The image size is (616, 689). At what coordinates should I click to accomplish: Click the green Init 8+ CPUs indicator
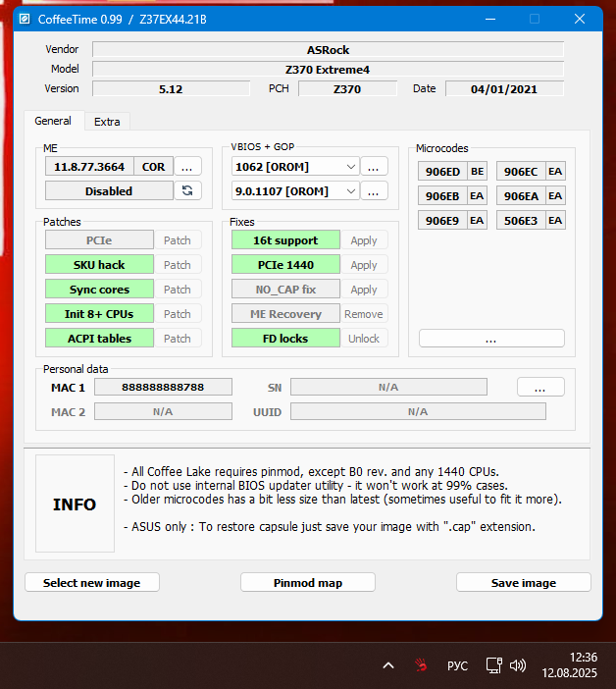(x=99, y=314)
